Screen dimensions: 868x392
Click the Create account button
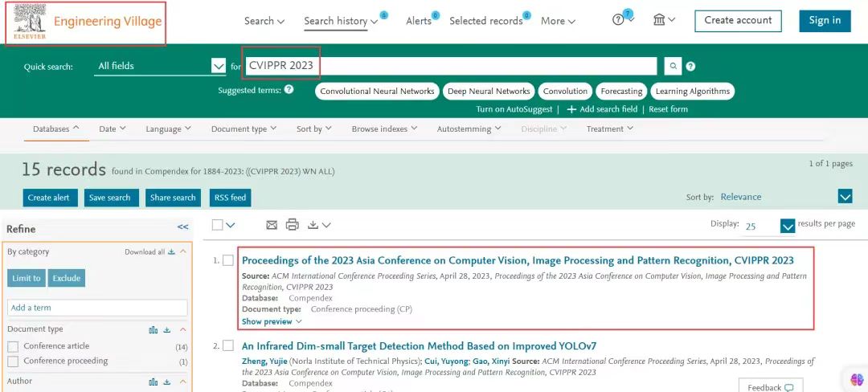[x=738, y=20]
